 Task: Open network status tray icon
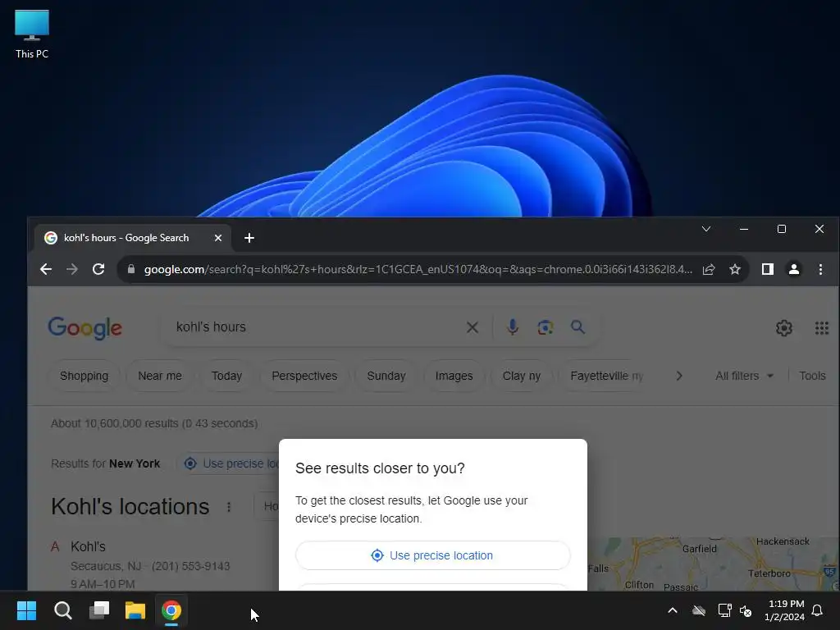(x=724, y=610)
